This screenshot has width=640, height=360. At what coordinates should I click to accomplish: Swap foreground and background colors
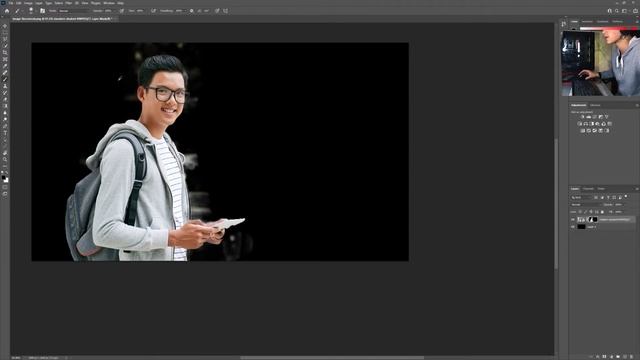[x=7, y=173]
